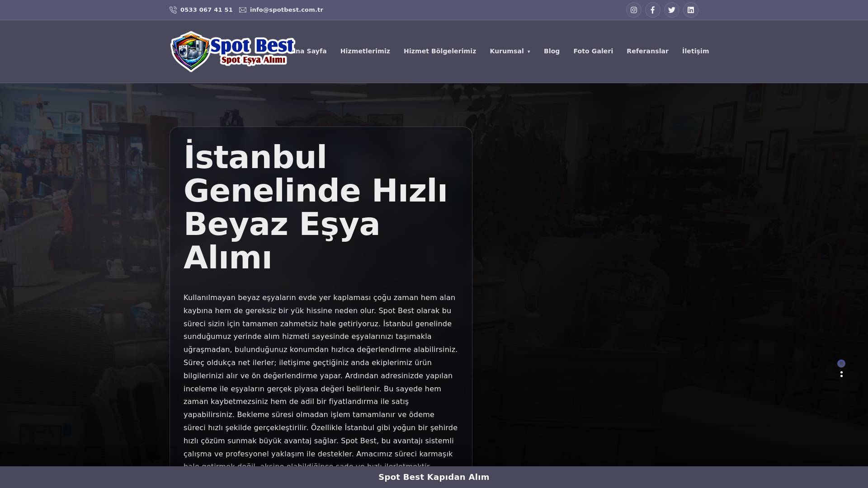Click the envelope email icon
Image resolution: width=868 pixels, height=488 pixels.
[x=243, y=10]
